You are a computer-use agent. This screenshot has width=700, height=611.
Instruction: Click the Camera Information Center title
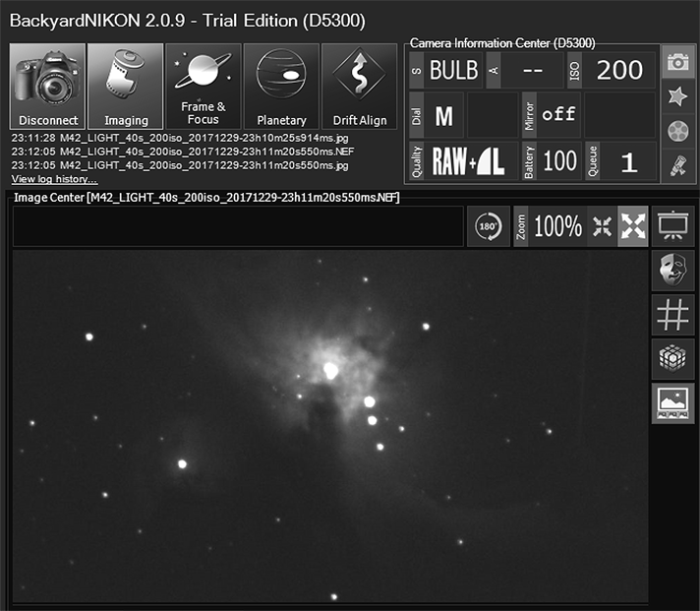[x=502, y=43]
